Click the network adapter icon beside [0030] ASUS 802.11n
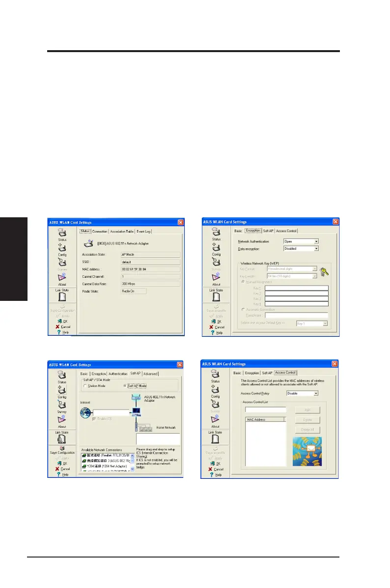Image resolution: width=390 pixels, height=588 pixels. pos(89,243)
